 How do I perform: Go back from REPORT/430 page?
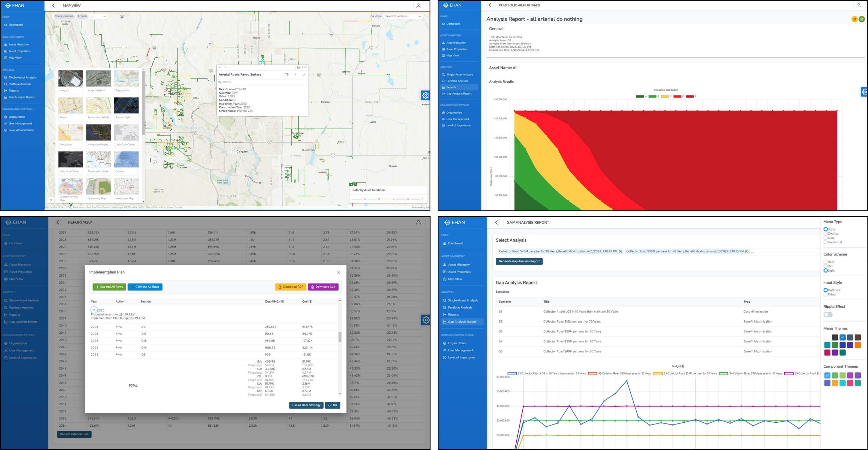58,222
